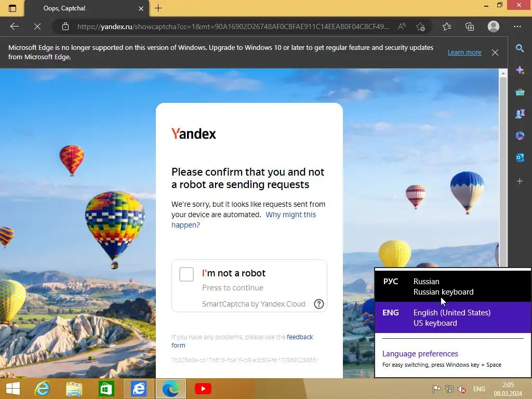Open the sidebar Games chess icon
532x399 pixels.
[x=520, y=114]
